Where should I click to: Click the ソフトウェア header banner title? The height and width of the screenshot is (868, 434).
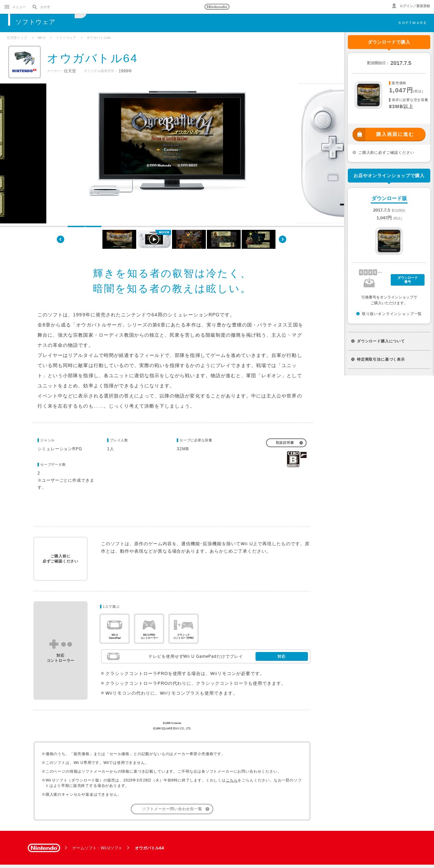point(35,22)
